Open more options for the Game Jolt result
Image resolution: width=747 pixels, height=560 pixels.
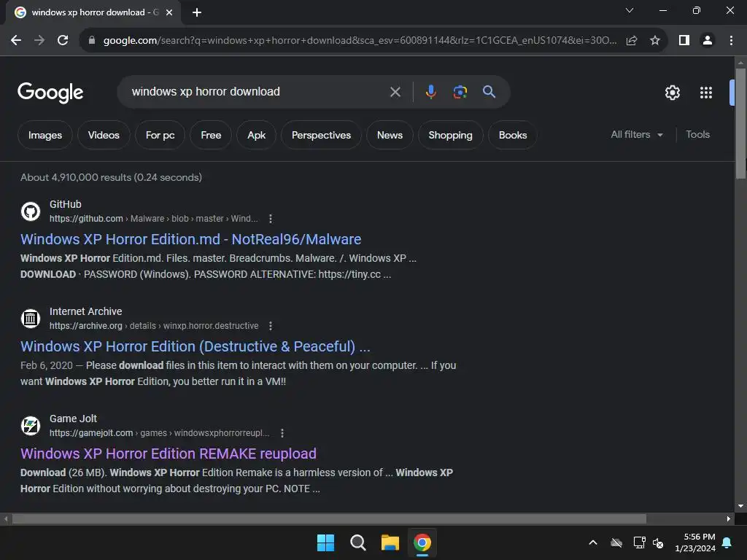pyautogui.click(x=282, y=433)
